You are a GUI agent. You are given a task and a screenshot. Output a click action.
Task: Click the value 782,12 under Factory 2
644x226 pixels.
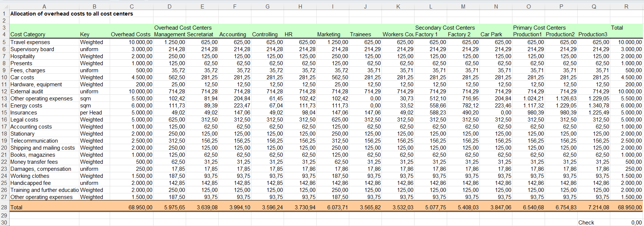click(470, 106)
